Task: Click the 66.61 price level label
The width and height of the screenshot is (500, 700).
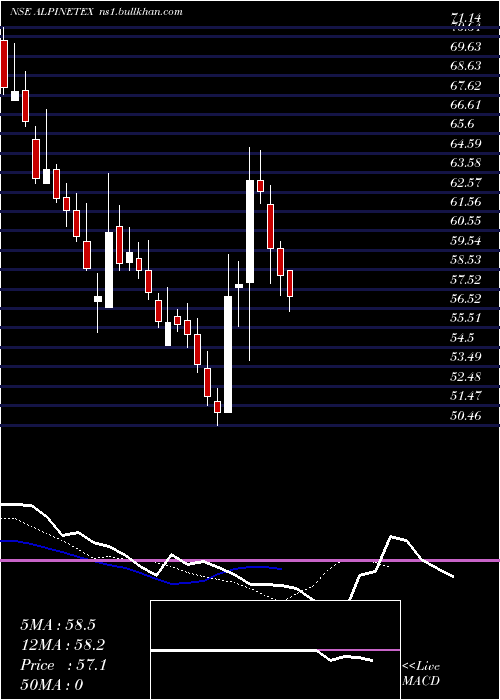Action: (x=466, y=104)
